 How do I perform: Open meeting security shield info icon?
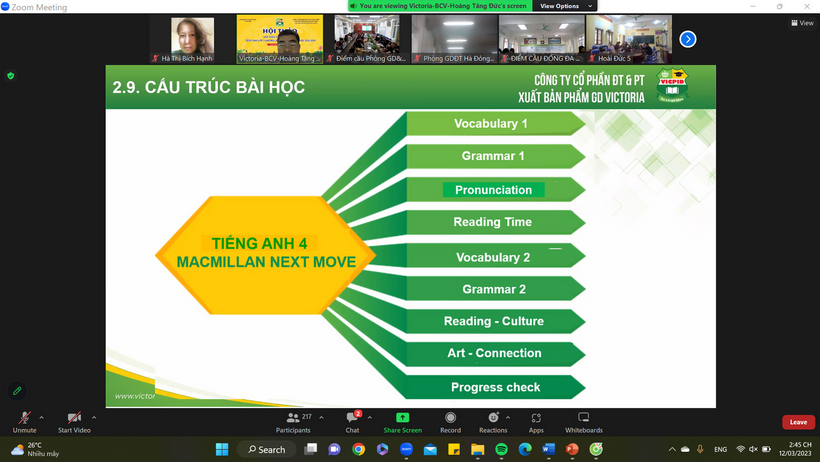(x=10, y=76)
